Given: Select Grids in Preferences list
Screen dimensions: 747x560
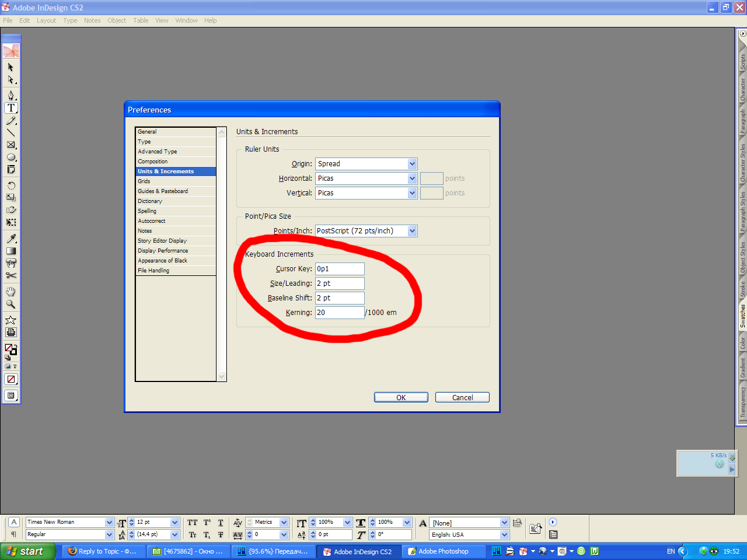Looking at the screenshot, I should (176, 181).
